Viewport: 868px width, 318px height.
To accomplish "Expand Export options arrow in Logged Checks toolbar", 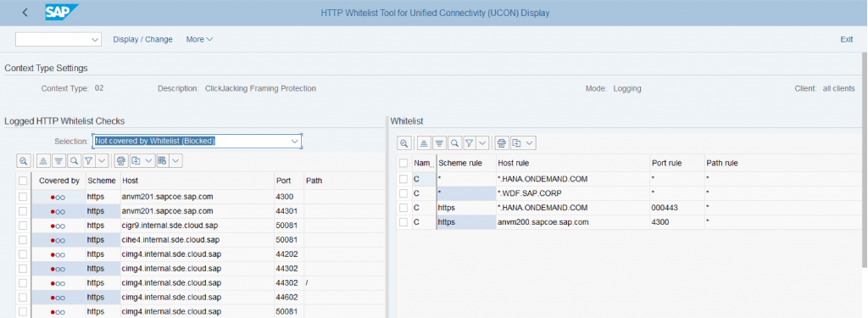I will click(x=149, y=161).
